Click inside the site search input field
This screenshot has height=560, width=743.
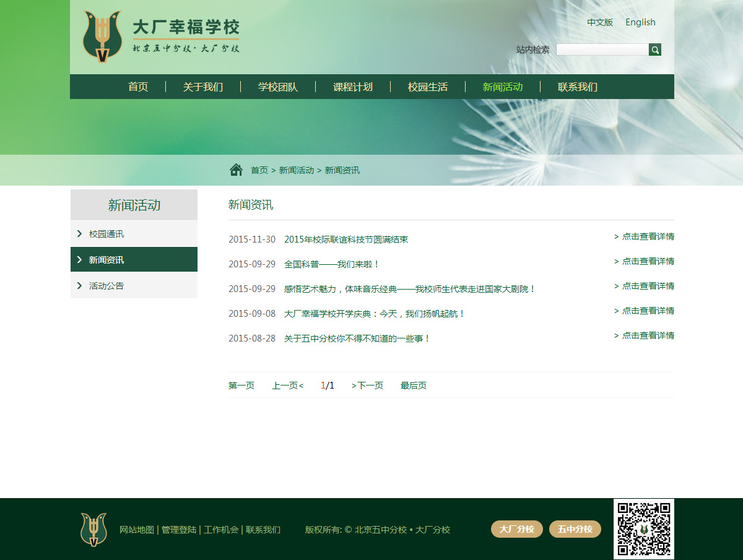tap(601, 49)
